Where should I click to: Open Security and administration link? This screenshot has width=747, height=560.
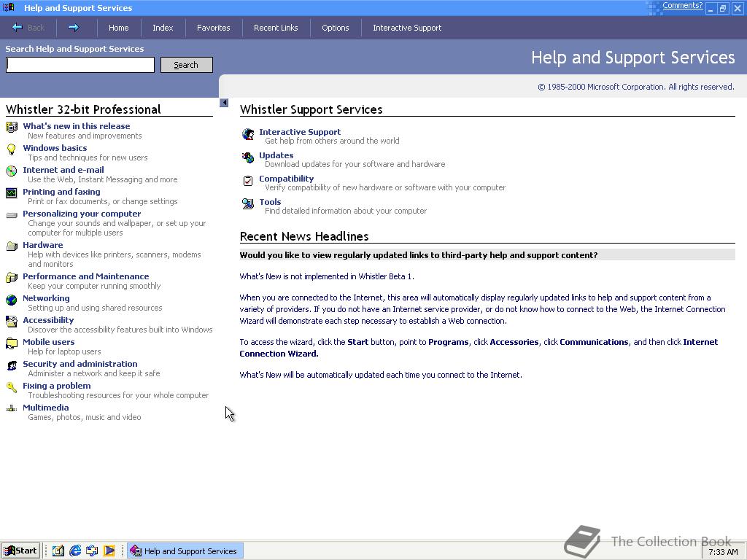tap(80, 365)
